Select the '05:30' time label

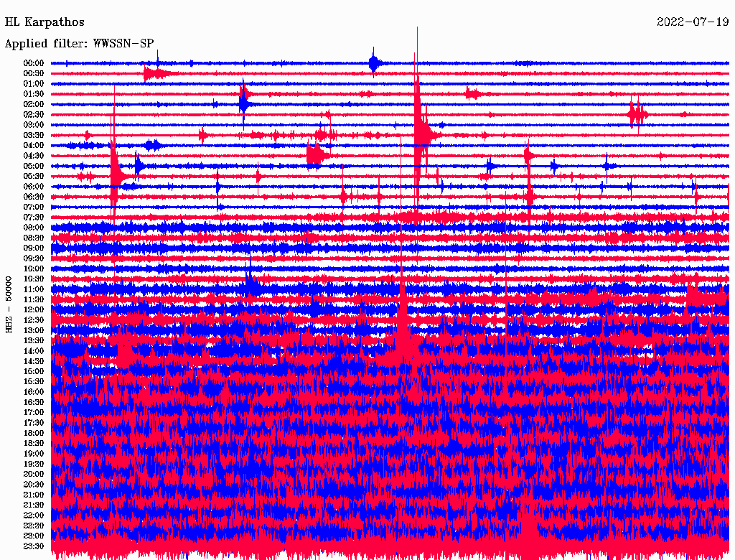pyautogui.click(x=34, y=177)
